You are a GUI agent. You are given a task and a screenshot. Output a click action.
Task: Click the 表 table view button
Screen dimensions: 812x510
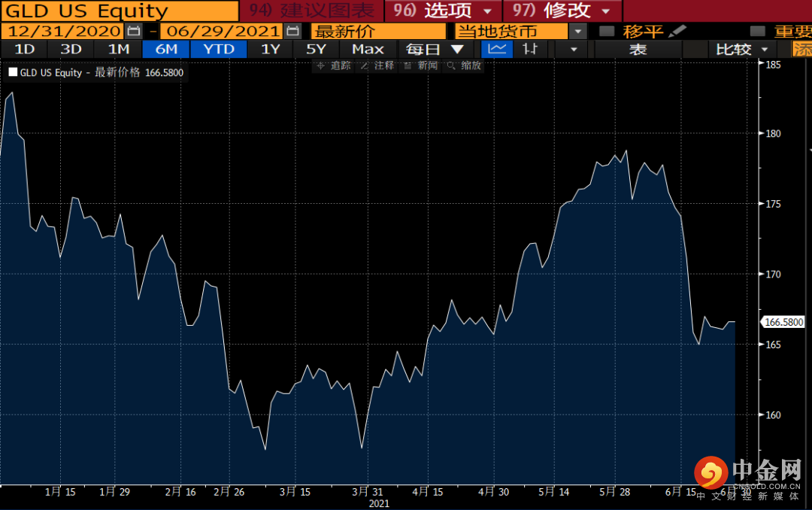(x=638, y=49)
